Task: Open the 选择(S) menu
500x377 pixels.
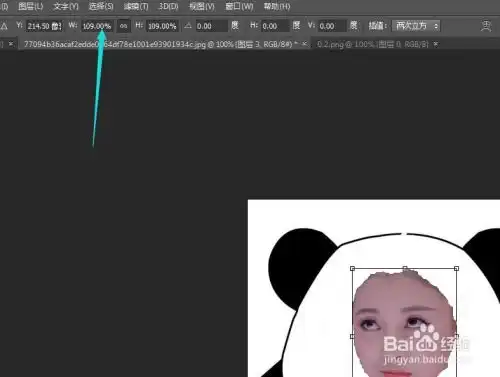Action: (101, 6)
